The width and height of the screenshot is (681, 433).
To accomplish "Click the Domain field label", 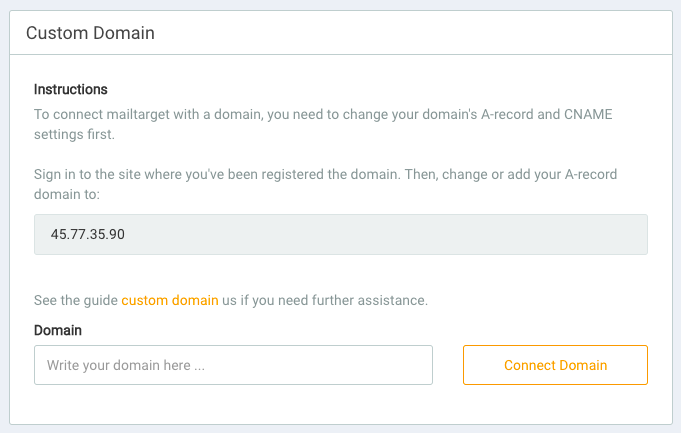I will click(x=58, y=330).
